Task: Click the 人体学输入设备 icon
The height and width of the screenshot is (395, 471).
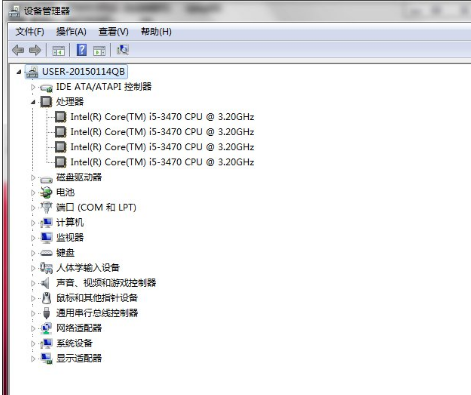Action: coord(46,268)
